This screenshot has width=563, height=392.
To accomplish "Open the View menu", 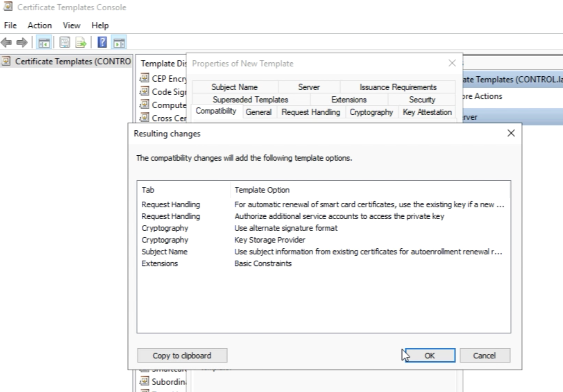I will pos(71,25).
